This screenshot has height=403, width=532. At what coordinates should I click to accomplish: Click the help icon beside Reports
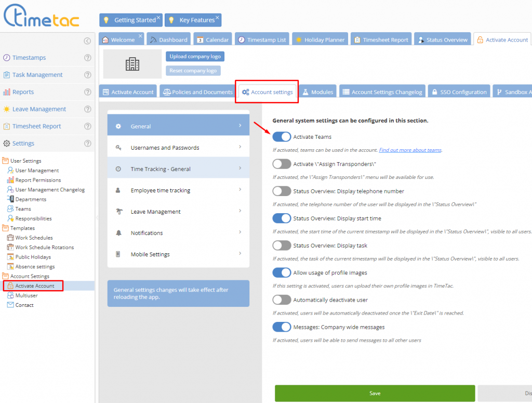(87, 92)
